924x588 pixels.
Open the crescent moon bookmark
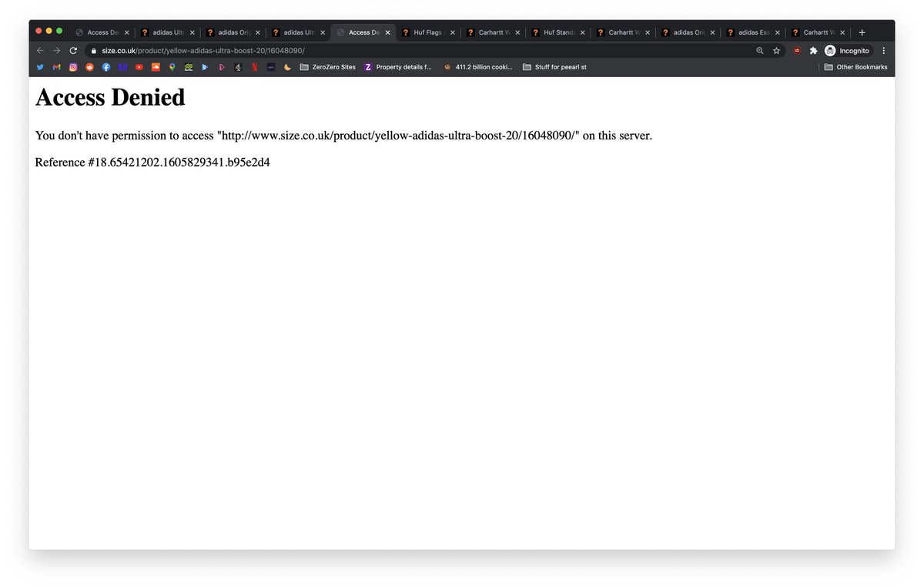287,67
